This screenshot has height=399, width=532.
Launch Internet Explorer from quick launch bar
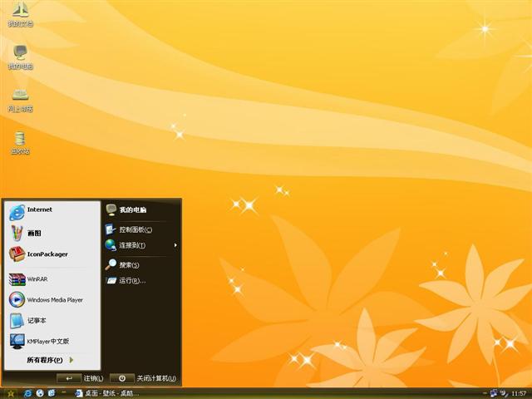pyautogui.click(x=27, y=393)
